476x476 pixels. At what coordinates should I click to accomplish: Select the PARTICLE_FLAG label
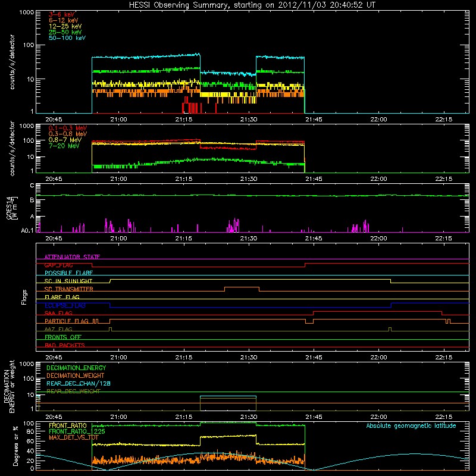(67, 321)
